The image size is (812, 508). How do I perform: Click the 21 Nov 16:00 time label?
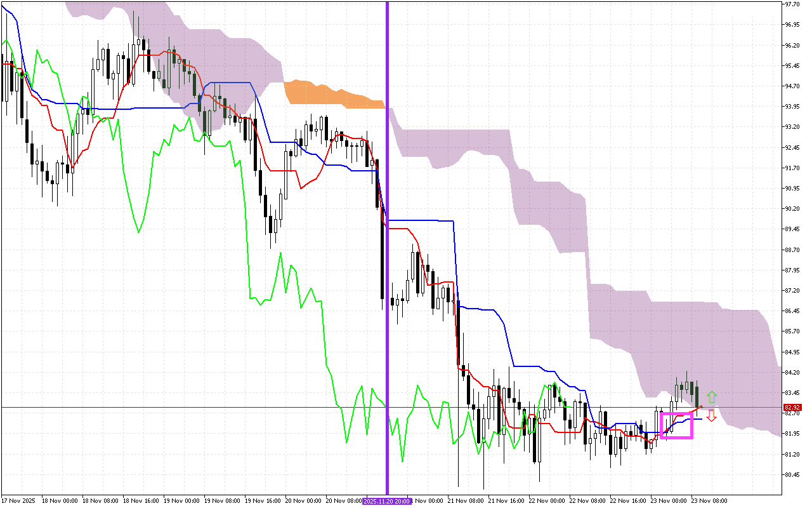point(505,501)
